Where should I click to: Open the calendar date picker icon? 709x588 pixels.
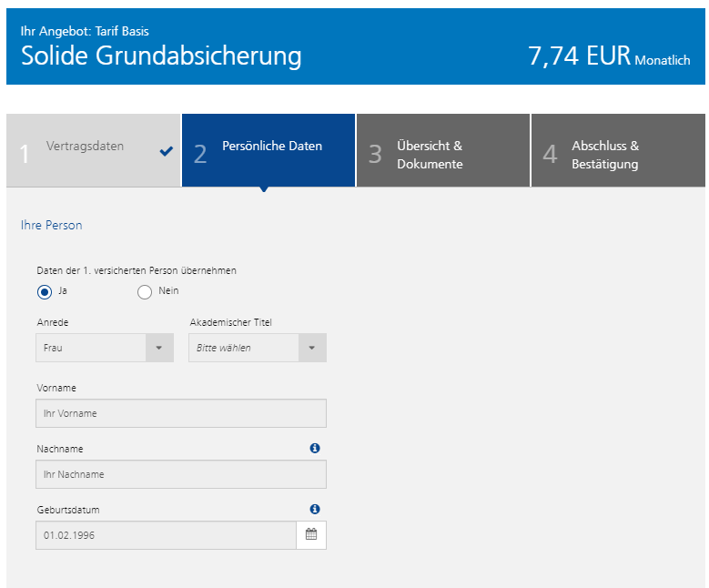(x=311, y=534)
